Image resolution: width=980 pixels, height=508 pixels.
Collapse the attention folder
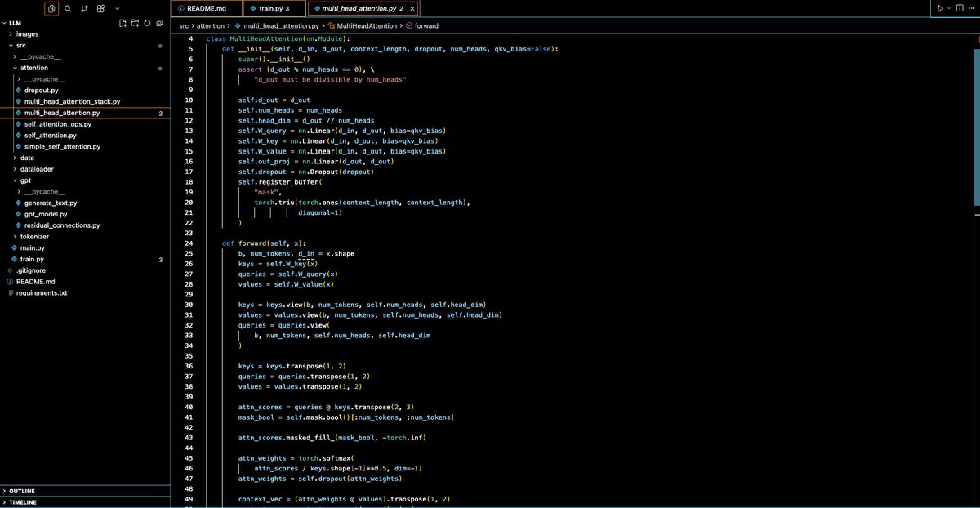tap(85, 68)
